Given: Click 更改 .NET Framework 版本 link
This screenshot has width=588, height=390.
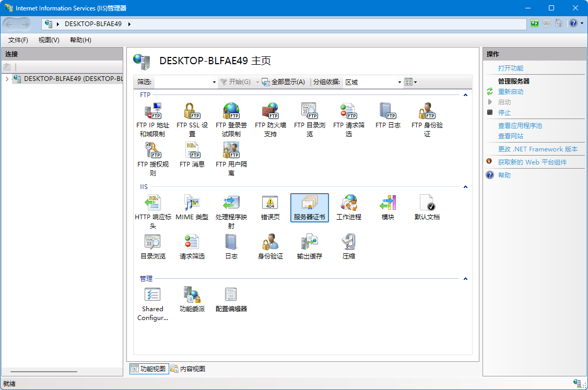Looking at the screenshot, I should pyautogui.click(x=538, y=149).
